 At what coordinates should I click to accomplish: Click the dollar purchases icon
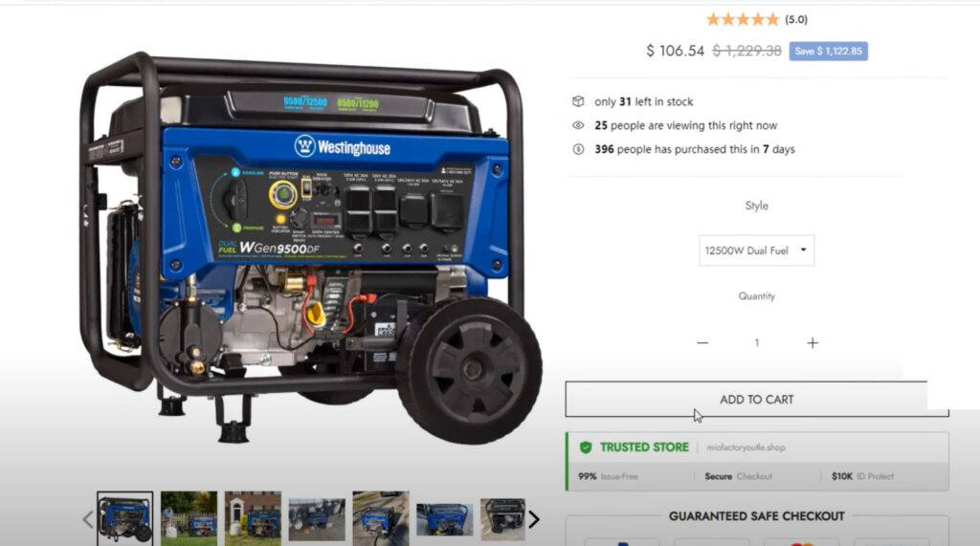tap(578, 149)
